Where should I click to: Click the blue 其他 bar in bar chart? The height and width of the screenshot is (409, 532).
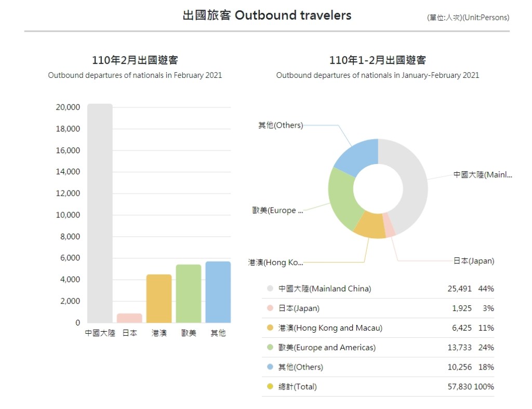point(218,292)
